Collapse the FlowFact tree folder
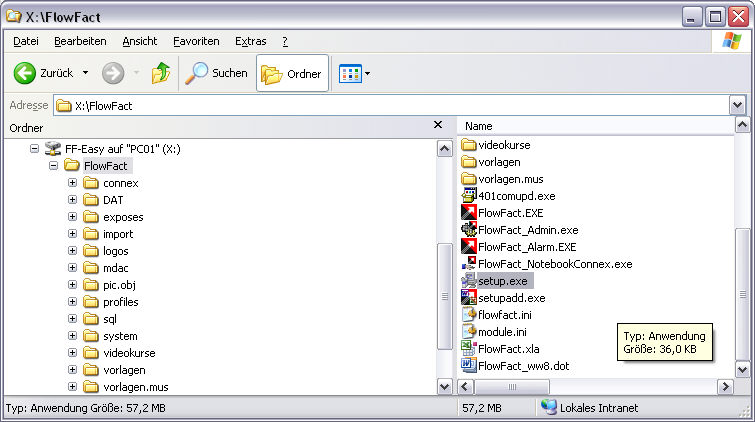 point(53,166)
